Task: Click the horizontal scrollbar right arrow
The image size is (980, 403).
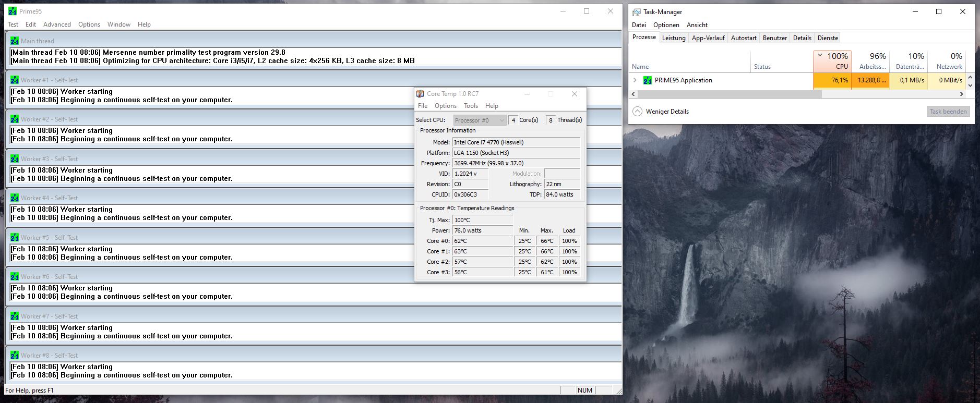Action: tap(961, 94)
